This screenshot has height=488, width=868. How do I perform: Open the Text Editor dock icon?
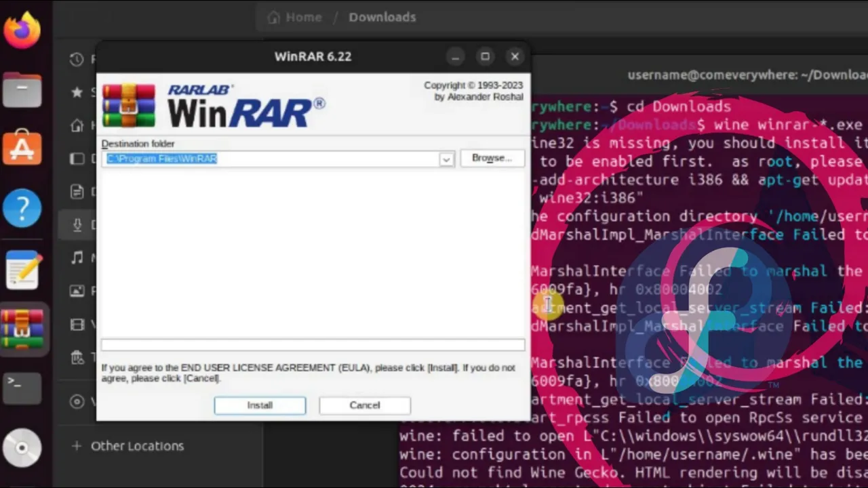point(22,269)
